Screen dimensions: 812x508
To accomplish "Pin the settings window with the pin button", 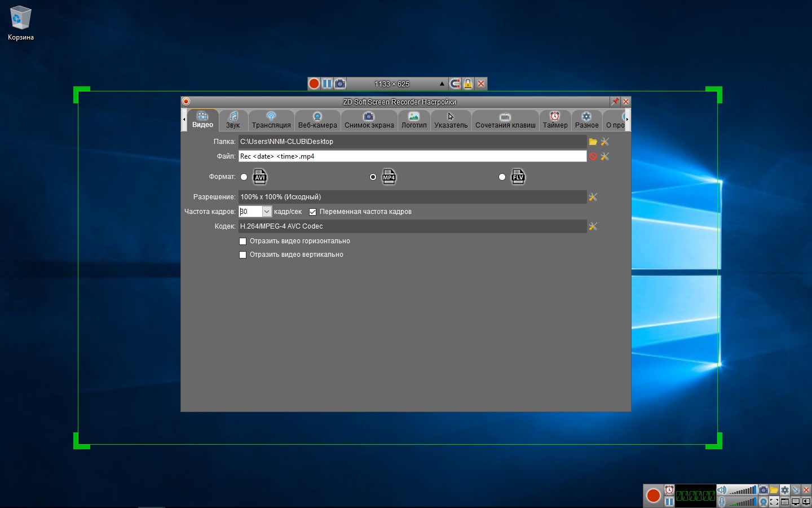I will click(x=615, y=102).
